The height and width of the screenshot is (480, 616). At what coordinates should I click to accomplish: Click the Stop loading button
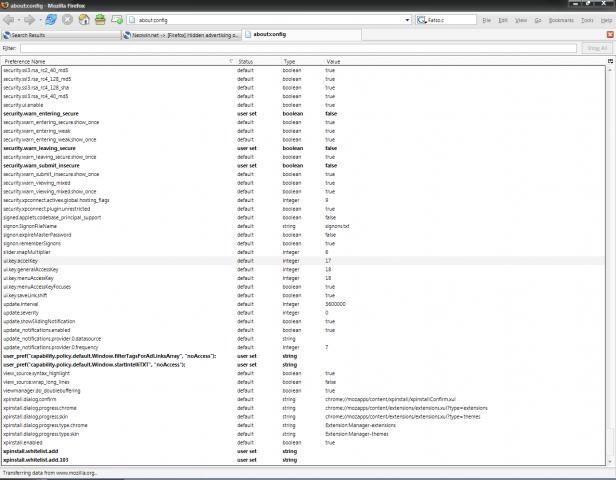pos(68,20)
